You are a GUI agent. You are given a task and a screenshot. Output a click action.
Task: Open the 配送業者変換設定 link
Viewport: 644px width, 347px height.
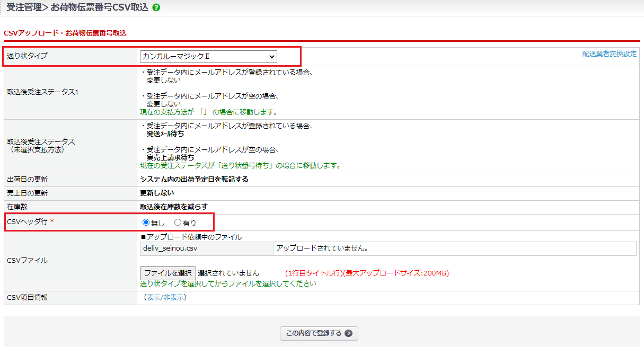(x=609, y=54)
